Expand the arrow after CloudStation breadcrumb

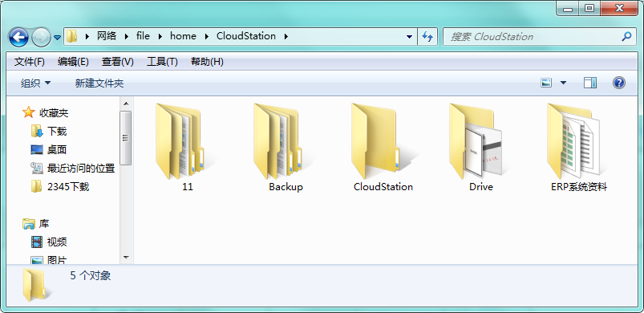(x=286, y=36)
